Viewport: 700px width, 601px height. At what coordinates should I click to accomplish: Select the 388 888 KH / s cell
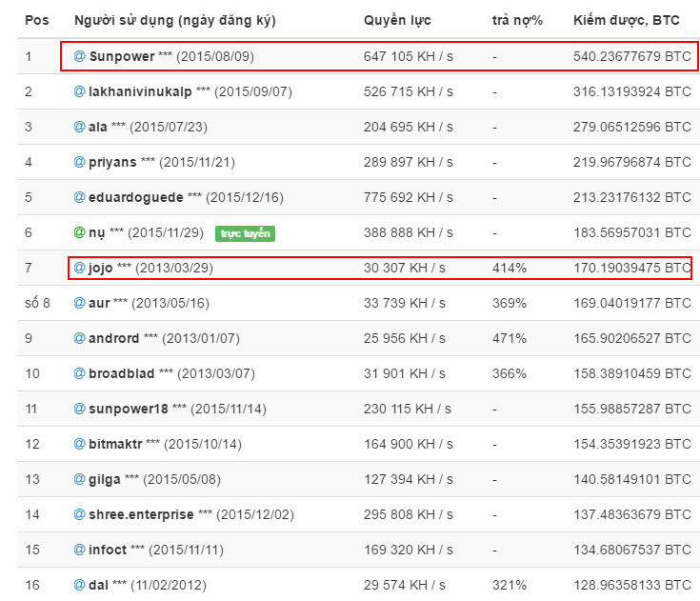click(408, 232)
